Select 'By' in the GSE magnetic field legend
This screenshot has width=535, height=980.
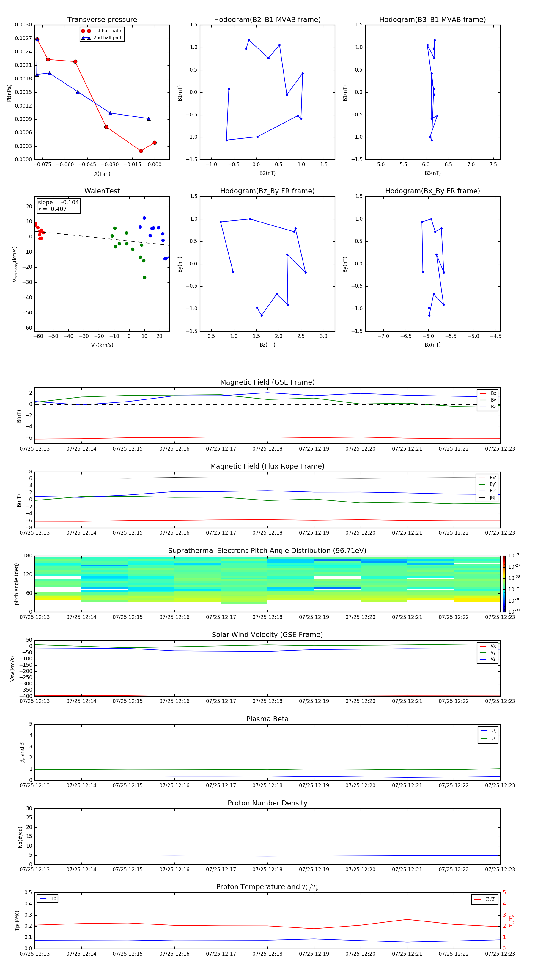coord(488,400)
